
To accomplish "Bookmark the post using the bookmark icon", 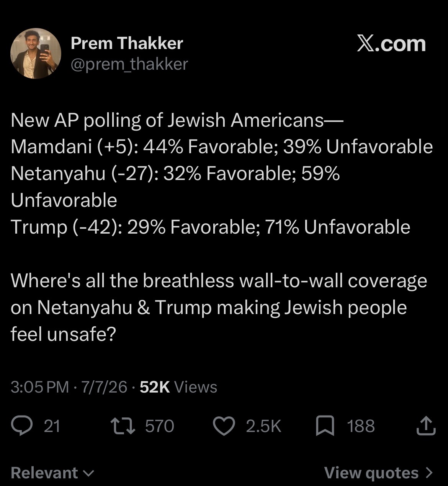I will point(325,426).
